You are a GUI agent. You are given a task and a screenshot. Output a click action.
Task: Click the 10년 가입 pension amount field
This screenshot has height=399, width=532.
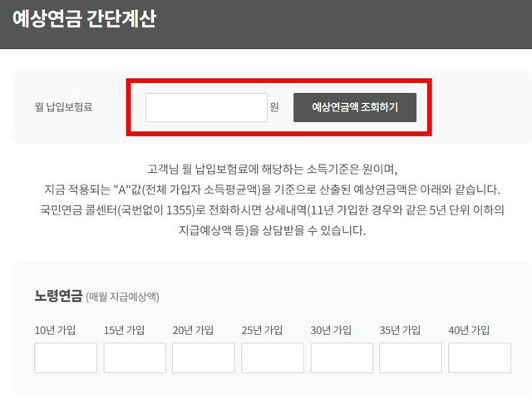pos(66,358)
